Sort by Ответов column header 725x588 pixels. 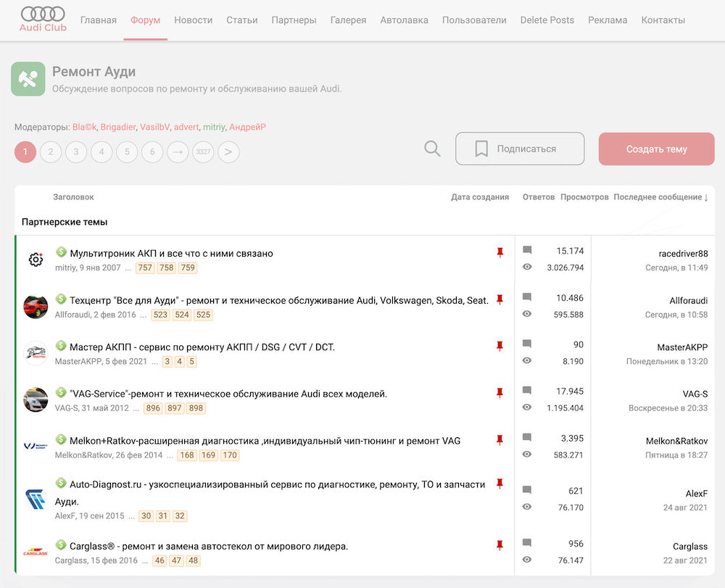pos(539,197)
